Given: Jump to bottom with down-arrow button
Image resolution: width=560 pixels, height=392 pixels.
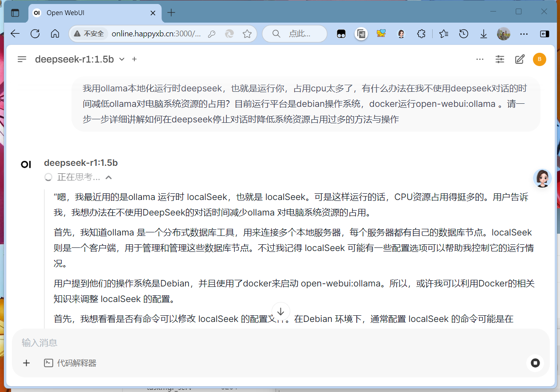Looking at the screenshot, I should (281, 311).
